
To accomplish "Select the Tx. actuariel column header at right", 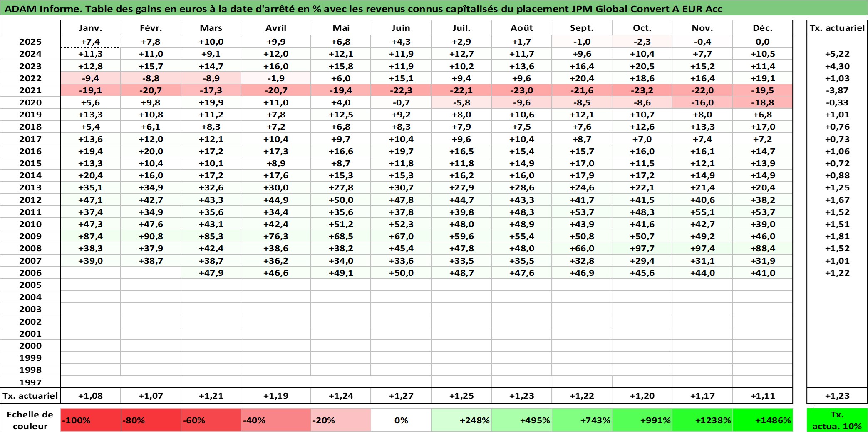I will tap(837, 28).
